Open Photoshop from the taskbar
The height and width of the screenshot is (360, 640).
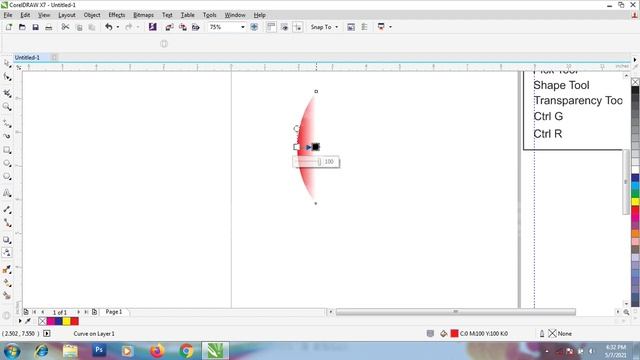click(99, 350)
